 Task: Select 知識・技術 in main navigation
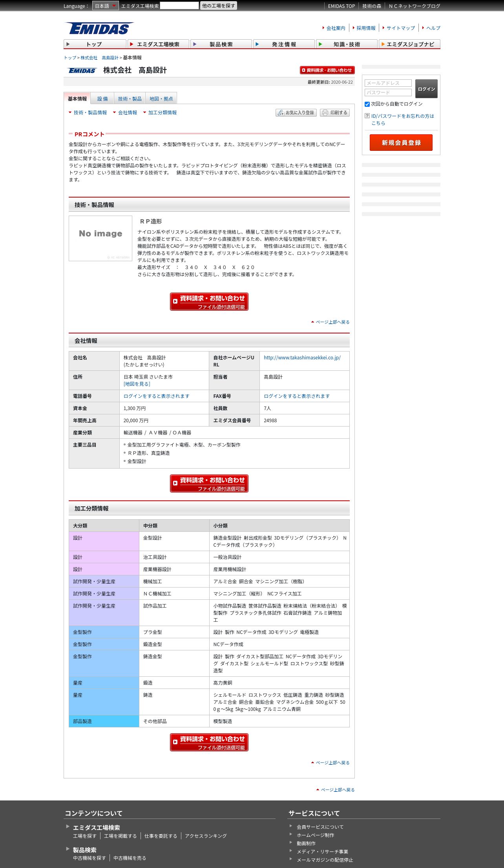(347, 44)
